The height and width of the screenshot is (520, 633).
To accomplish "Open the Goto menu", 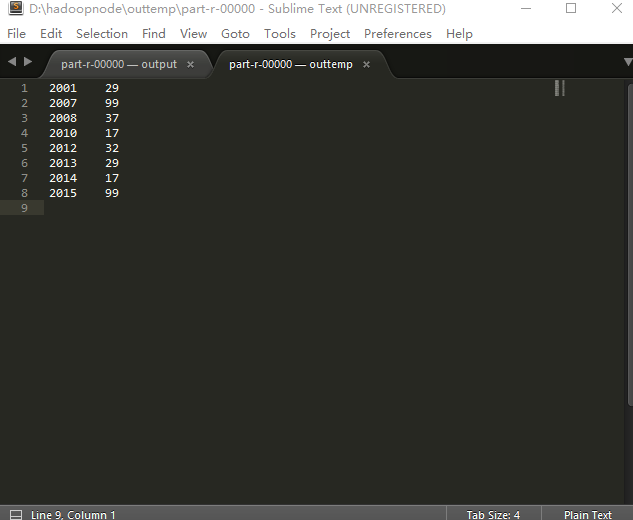I will point(235,34).
